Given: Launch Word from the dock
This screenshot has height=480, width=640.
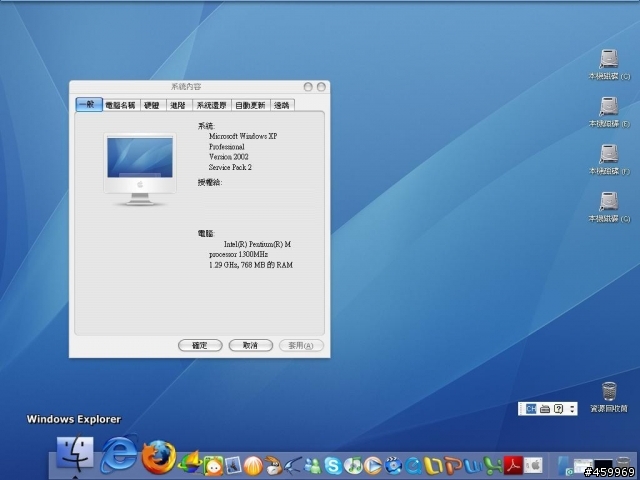Looking at the screenshot, I should tap(473, 466).
